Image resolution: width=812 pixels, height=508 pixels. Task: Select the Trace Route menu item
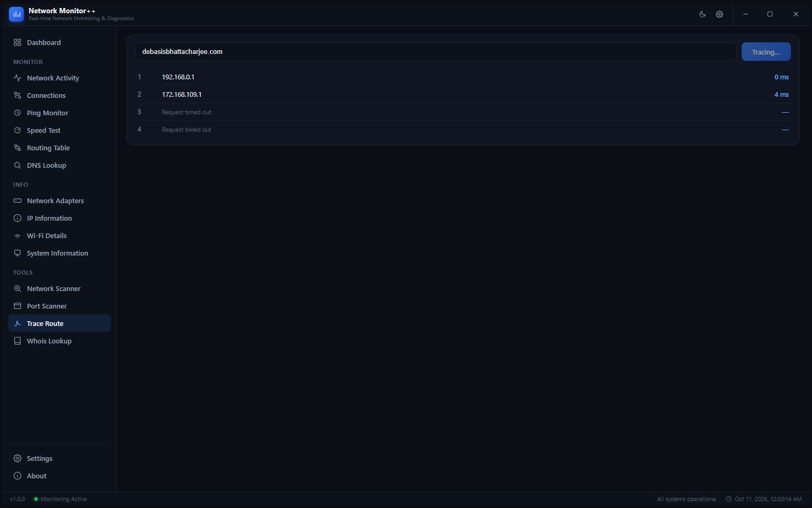[59, 323]
